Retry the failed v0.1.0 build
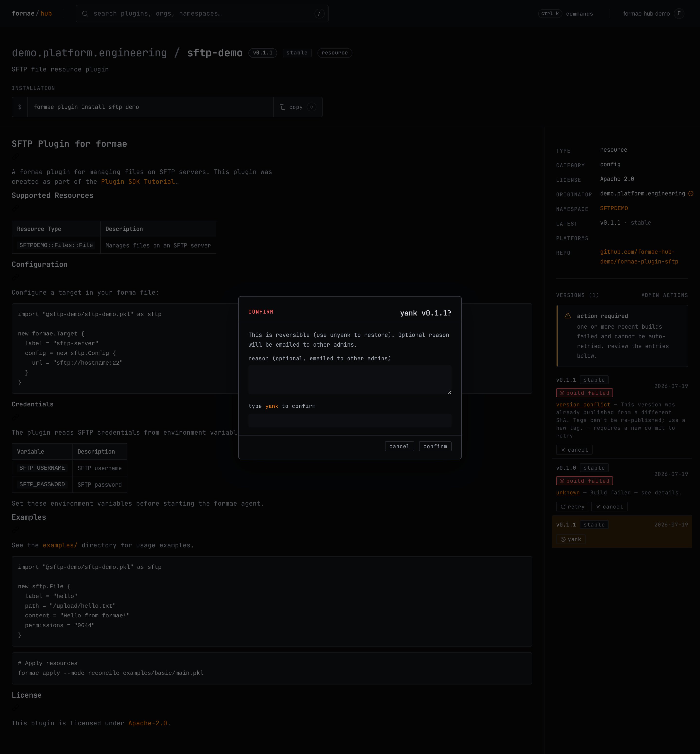 point(572,507)
